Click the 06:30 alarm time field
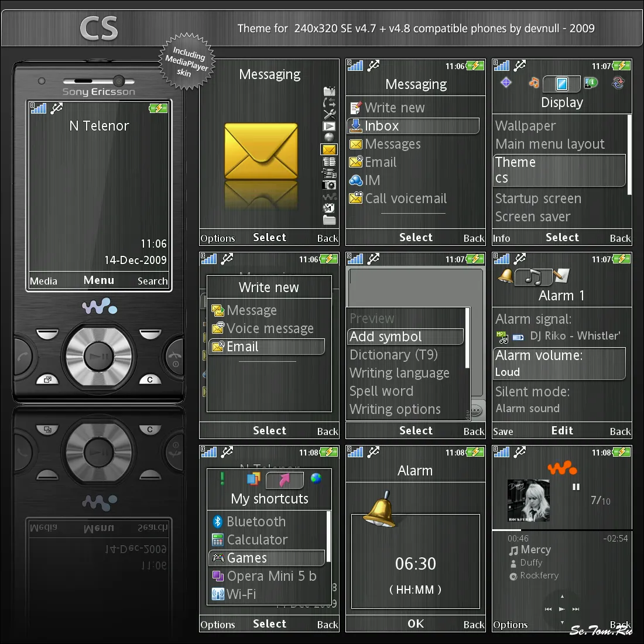The height and width of the screenshot is (644, 644). click(416, 563)
